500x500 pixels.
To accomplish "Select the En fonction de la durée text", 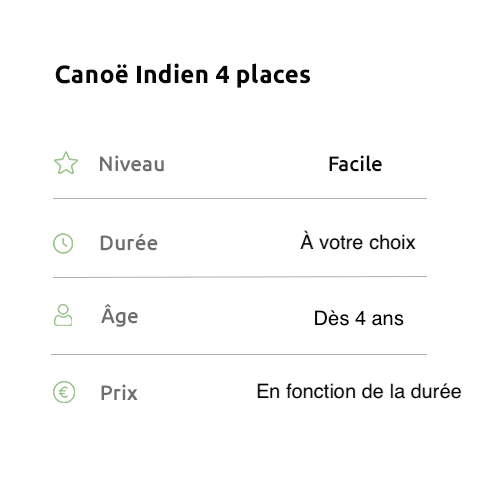I will tap(359, 391).
